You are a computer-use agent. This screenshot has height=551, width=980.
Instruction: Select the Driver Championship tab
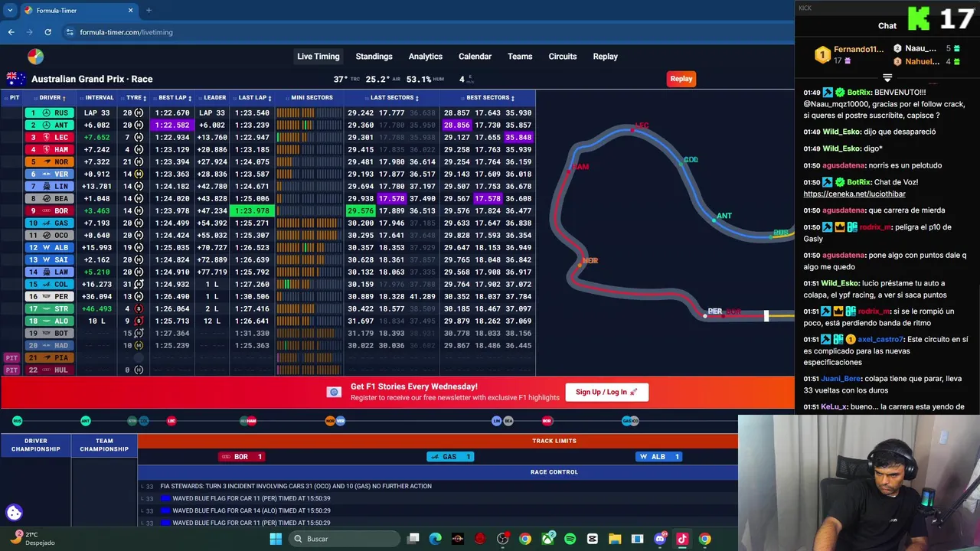pos(36,445)
